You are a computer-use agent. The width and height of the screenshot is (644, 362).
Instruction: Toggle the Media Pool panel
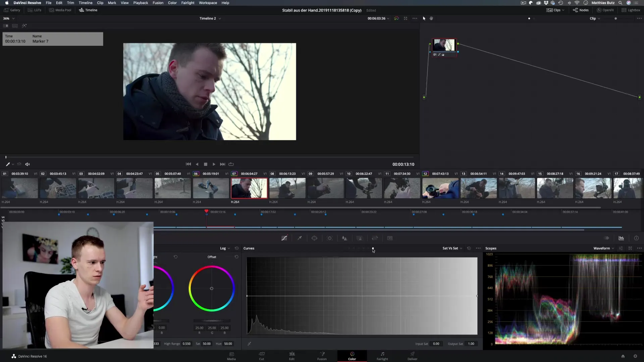(60, 10)
